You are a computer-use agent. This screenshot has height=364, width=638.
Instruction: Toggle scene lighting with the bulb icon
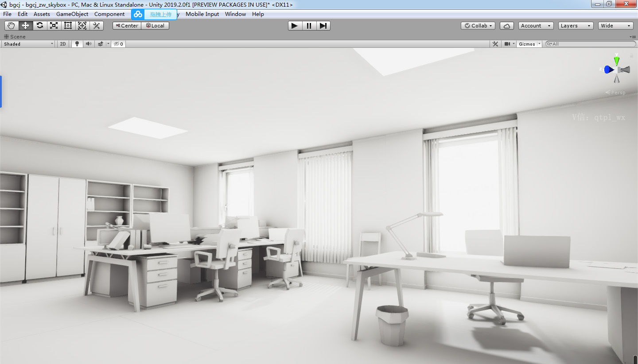click(x=77, y=44)
